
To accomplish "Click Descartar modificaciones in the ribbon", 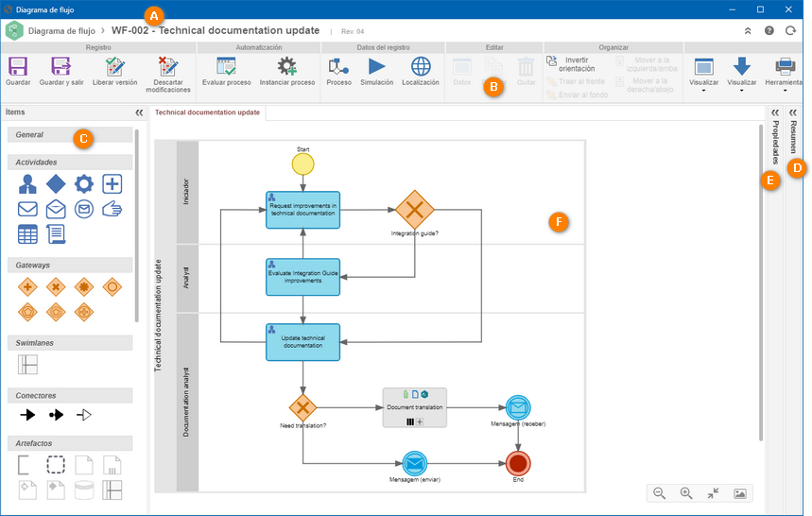I will pos(168,75).
